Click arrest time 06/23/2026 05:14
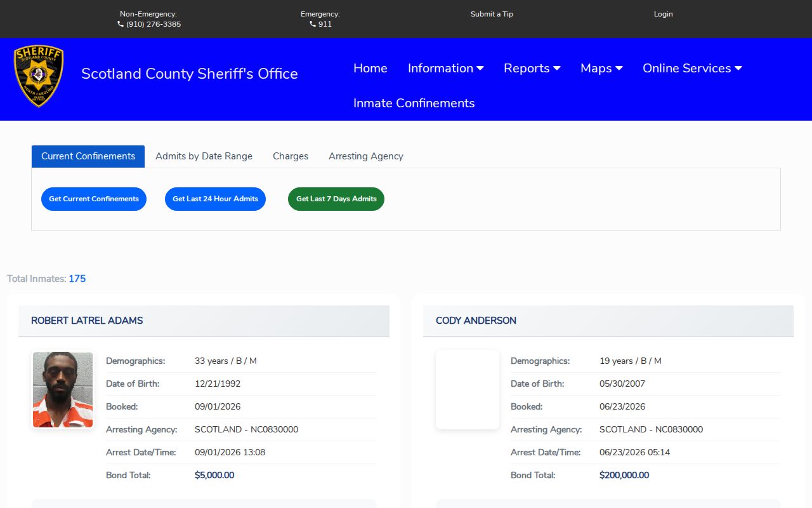This screenshot has height=508, width=812. click(x=635, y=452)
